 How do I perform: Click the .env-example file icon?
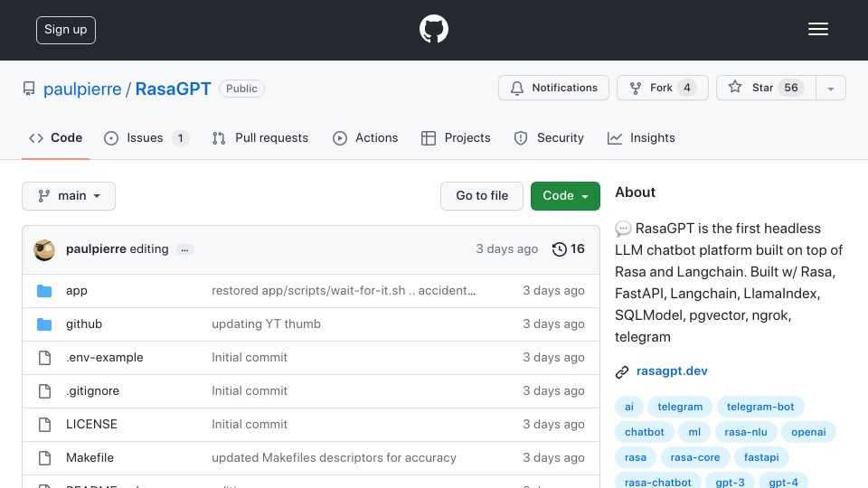[45, 358]
